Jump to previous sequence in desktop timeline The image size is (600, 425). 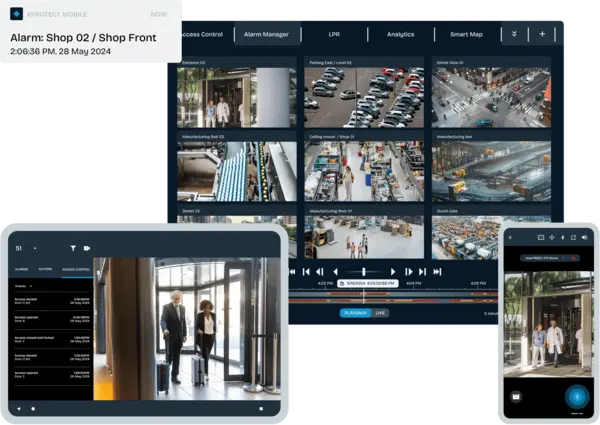[x=306, y=272]
